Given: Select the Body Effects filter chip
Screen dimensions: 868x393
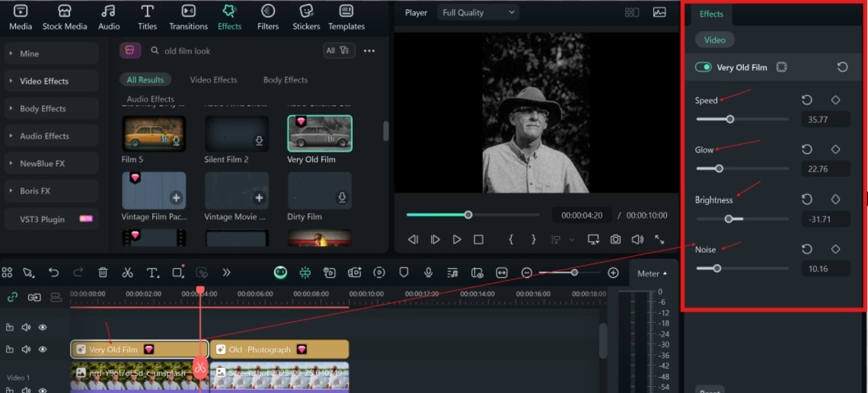Looking at the screenshot, I should [285, 80].
